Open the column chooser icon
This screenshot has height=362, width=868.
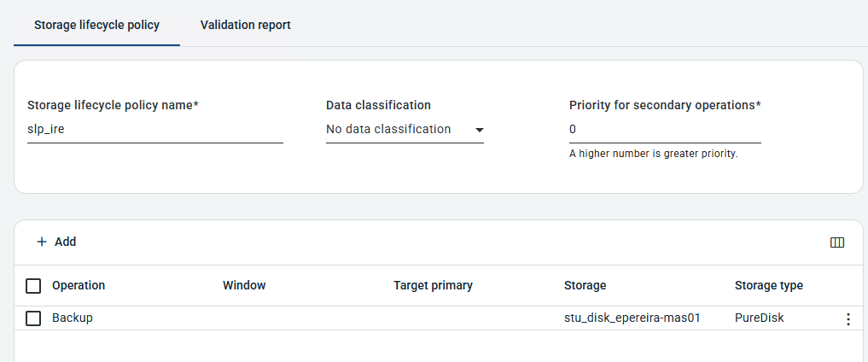[836, 242]
